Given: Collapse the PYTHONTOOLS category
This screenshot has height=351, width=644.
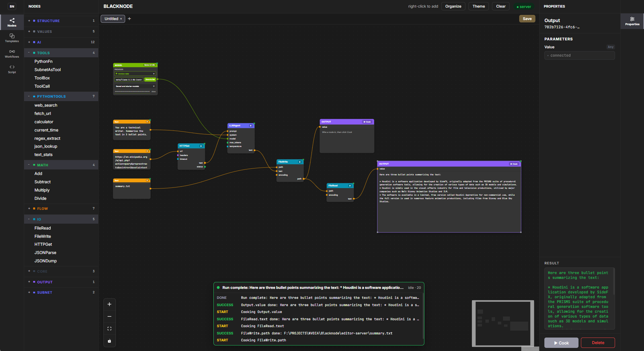Looking at the screenshot, I should coord(61,96).
